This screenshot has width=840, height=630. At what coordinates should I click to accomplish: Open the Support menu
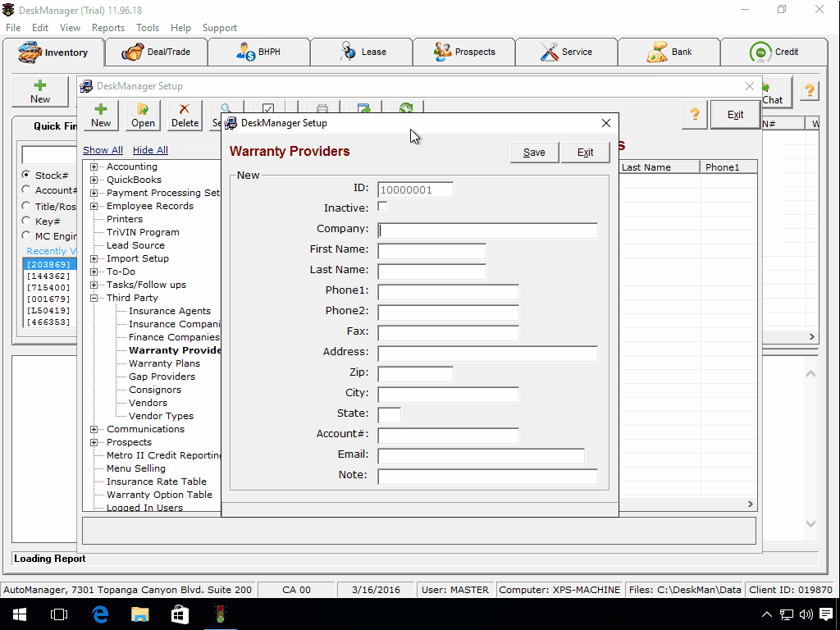point(219,28)
